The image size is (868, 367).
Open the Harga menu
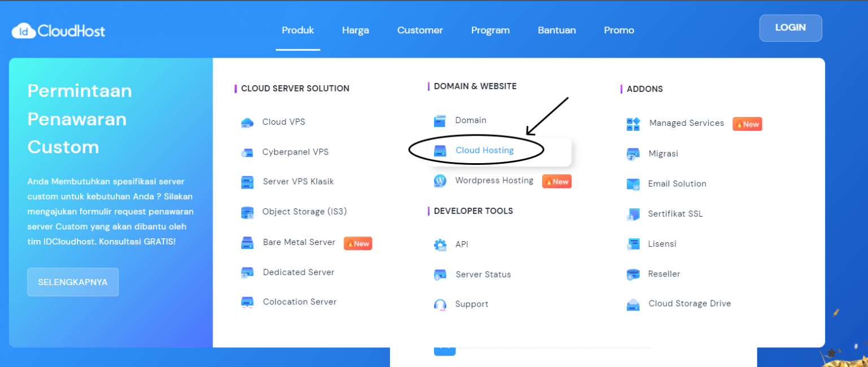(355, 30)
